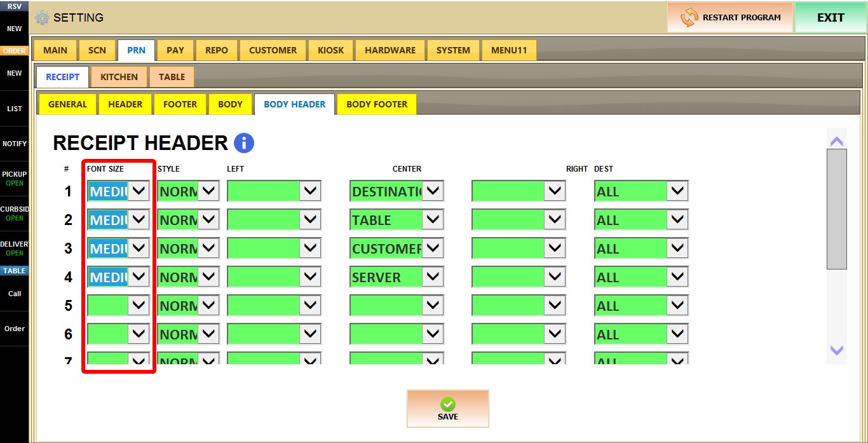The width and height of the screenshot is (868, 443).
Task: Open the FOOTER tab
Action: tap(180, 104)
